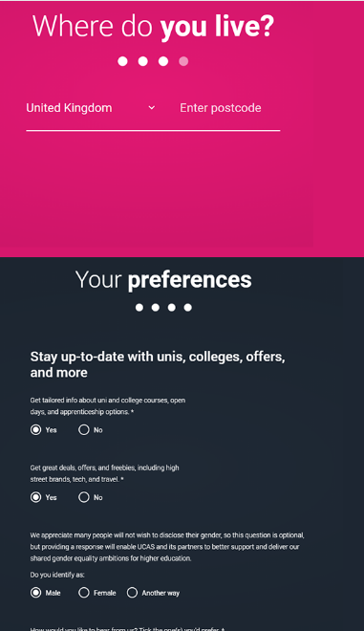Screen dimensions: 364x631
Task: Click the Enter postcode field
Action: 229,108
